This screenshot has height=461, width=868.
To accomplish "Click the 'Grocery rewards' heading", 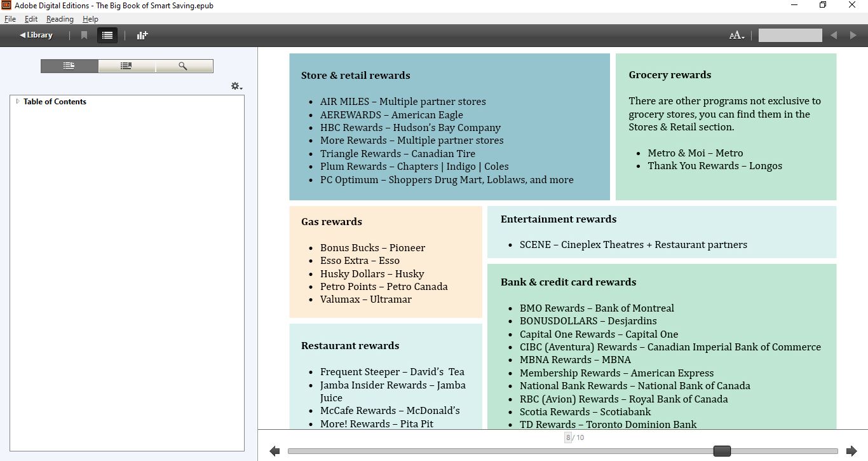I will tap(670, 74).
